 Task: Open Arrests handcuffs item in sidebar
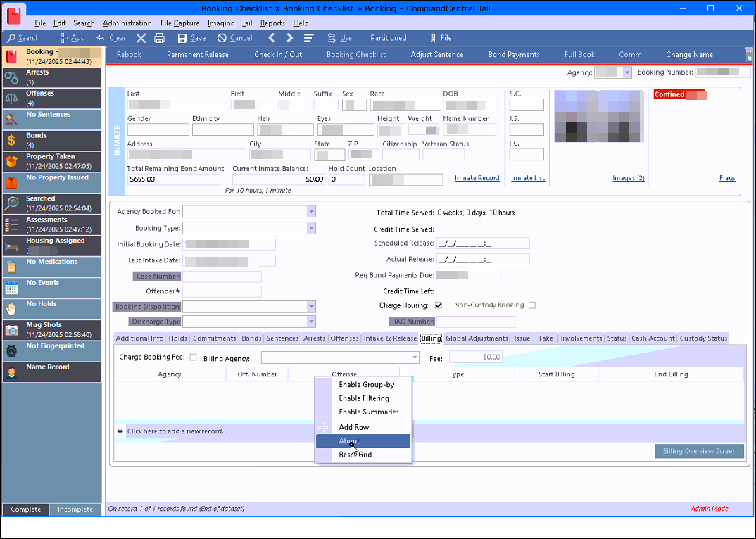[52, 77]
